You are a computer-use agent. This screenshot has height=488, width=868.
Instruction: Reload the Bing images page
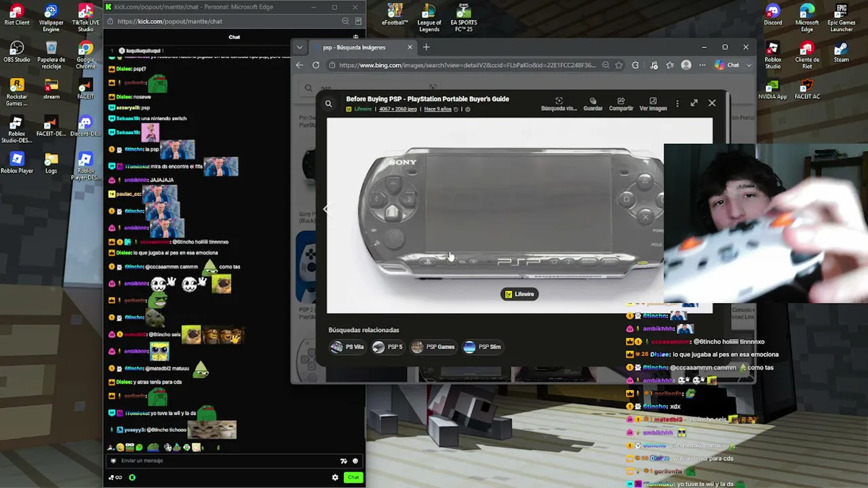coord(316,65)
